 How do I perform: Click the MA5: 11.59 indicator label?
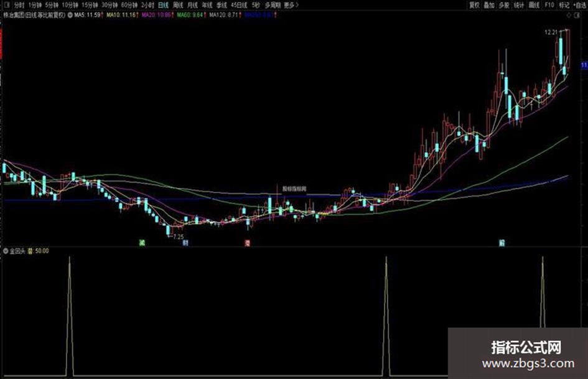87,15
